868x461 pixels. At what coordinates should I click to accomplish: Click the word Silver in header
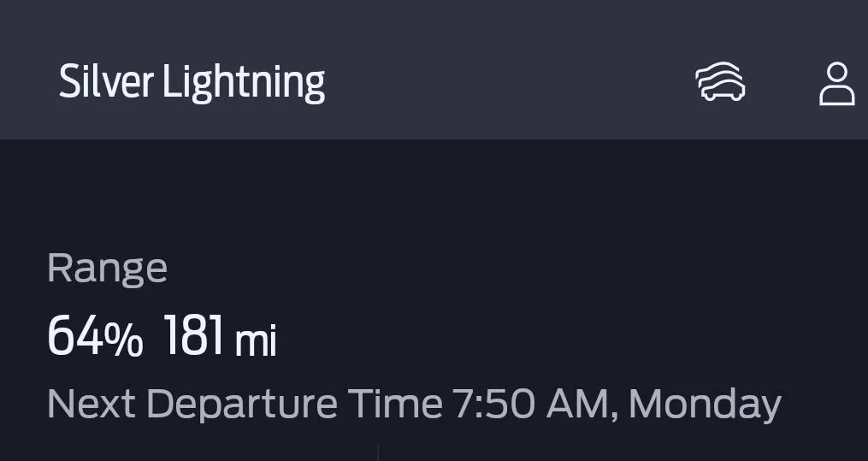pos(106,81)
